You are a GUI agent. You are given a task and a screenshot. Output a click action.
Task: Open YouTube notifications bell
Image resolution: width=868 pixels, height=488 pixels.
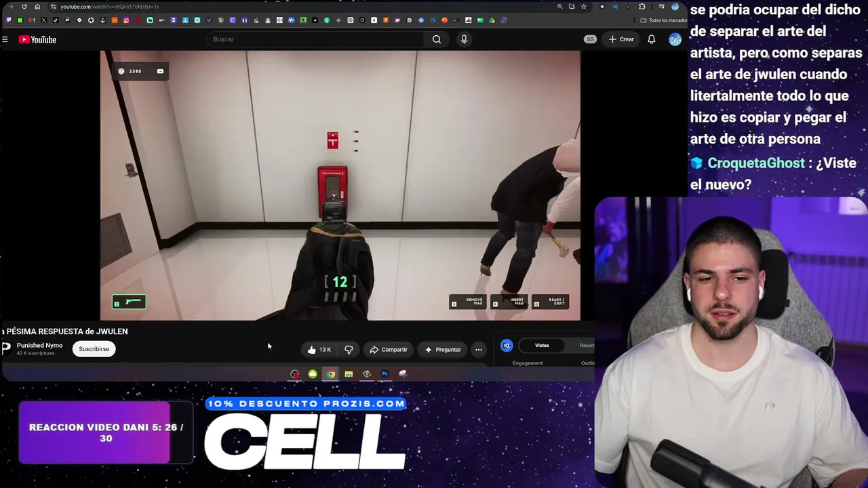pos(651,39)
